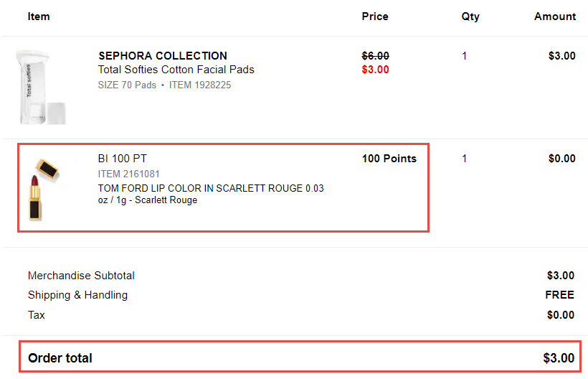Click the cotton facial pads product image
588x379 pixels.
coord(41,87)
